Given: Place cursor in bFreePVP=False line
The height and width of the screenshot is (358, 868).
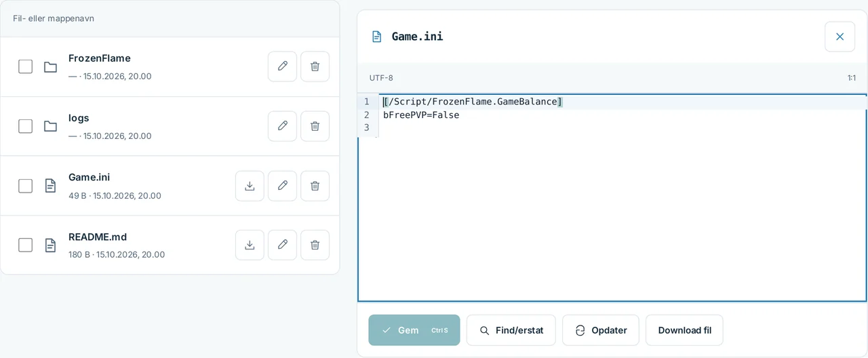Looking at the screenshot, I should (x=421, y=115).
